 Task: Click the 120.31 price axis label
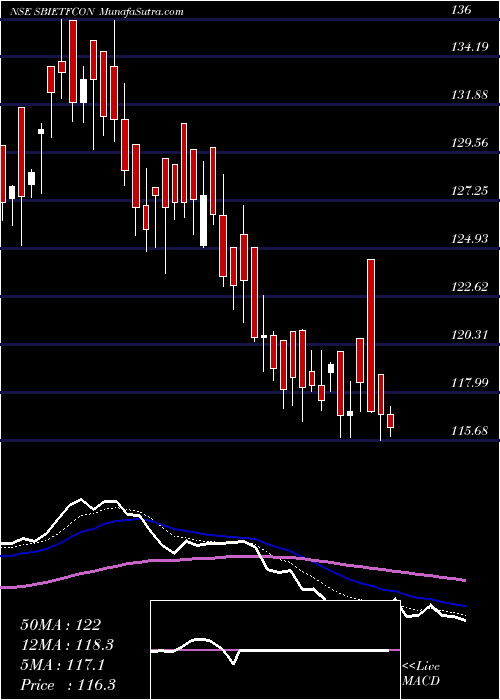(x=469, y=334)
